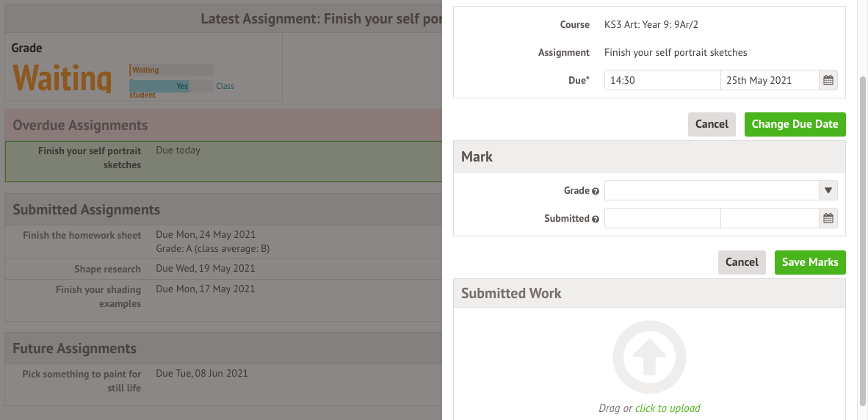Cancel the due date change

(x=712, y=125)
